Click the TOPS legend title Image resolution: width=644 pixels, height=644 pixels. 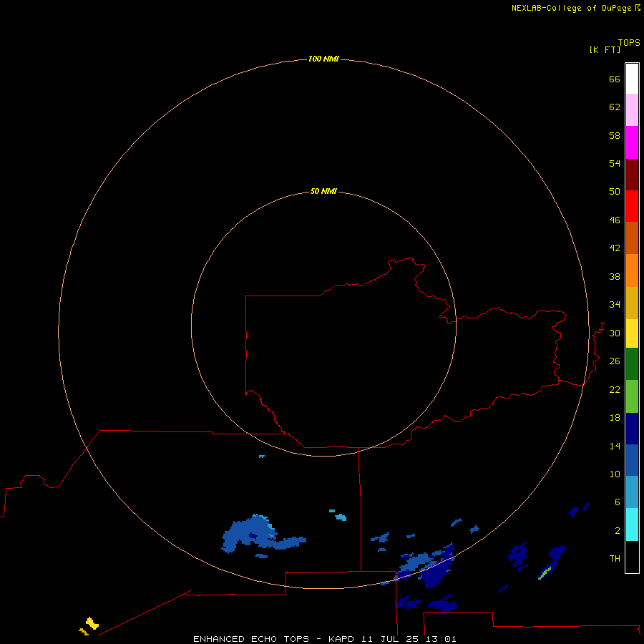coord(629,43)
